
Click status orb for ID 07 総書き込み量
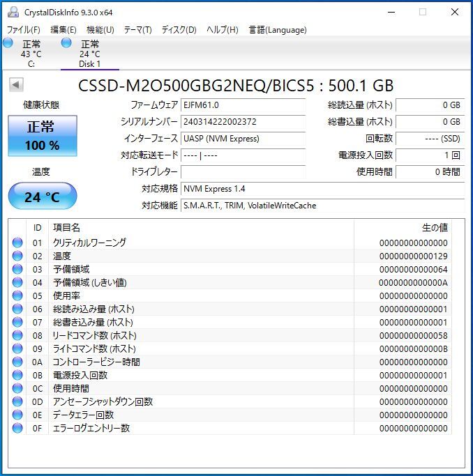click(17, 322)
